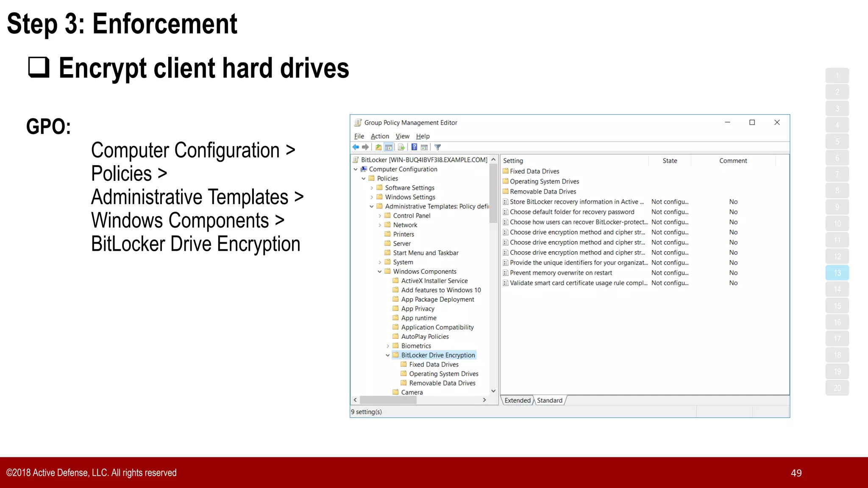Click the BitLocker policy root scroll icon
The width and height of the screenshot is (868, 488).
356,160
